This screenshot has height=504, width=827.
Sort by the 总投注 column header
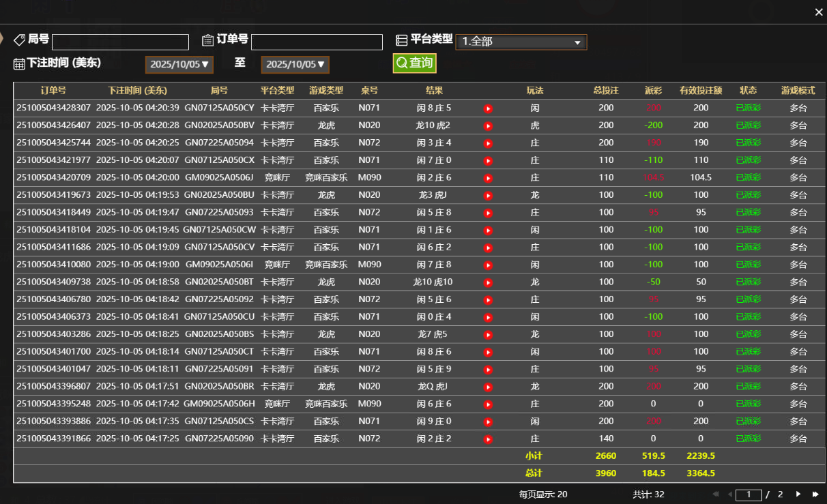[605, 89]
